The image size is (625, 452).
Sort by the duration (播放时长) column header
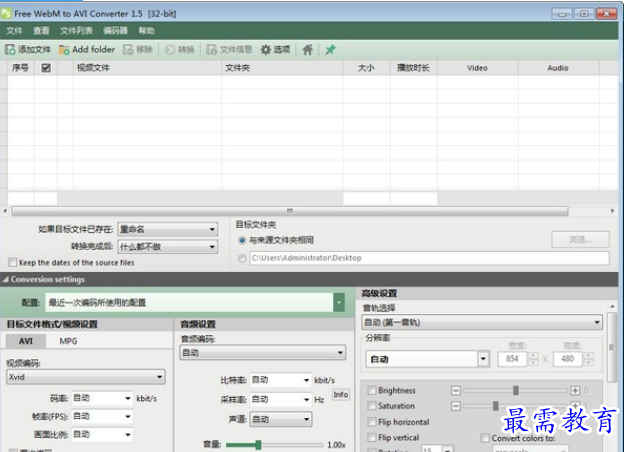pyautogui.click(x=413, y=68)
